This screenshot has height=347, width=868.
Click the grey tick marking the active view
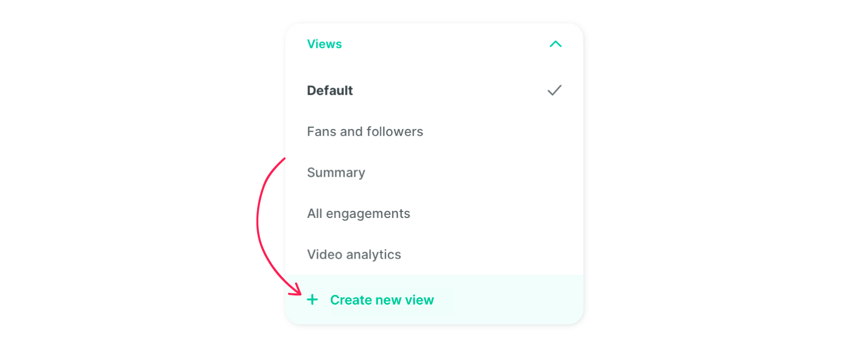pos(554,90)
